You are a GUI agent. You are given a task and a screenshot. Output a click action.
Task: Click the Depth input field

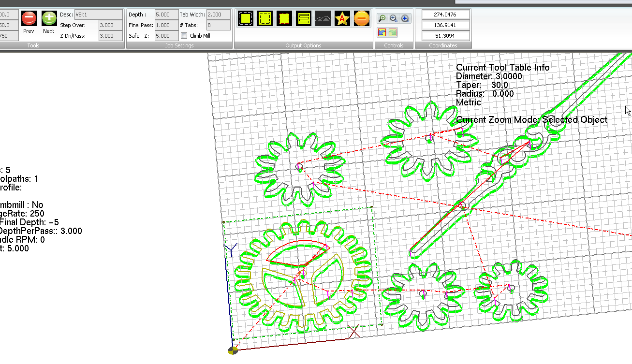166,15
